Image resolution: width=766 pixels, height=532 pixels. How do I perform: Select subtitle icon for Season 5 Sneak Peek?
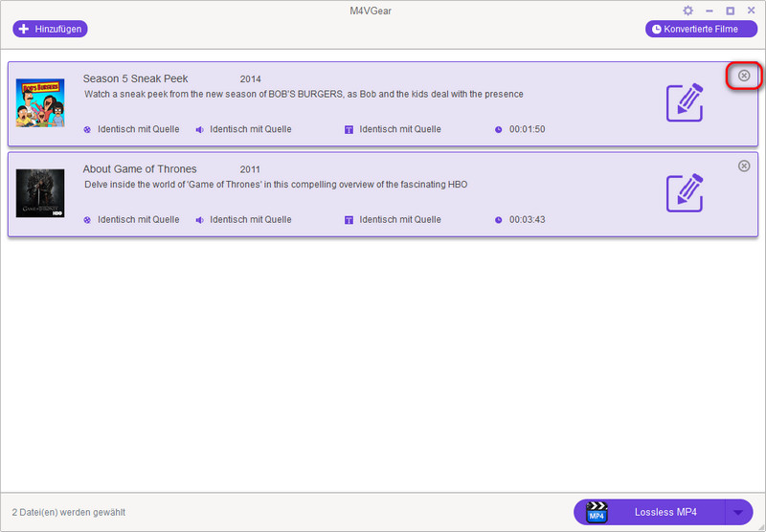(349, 130)
